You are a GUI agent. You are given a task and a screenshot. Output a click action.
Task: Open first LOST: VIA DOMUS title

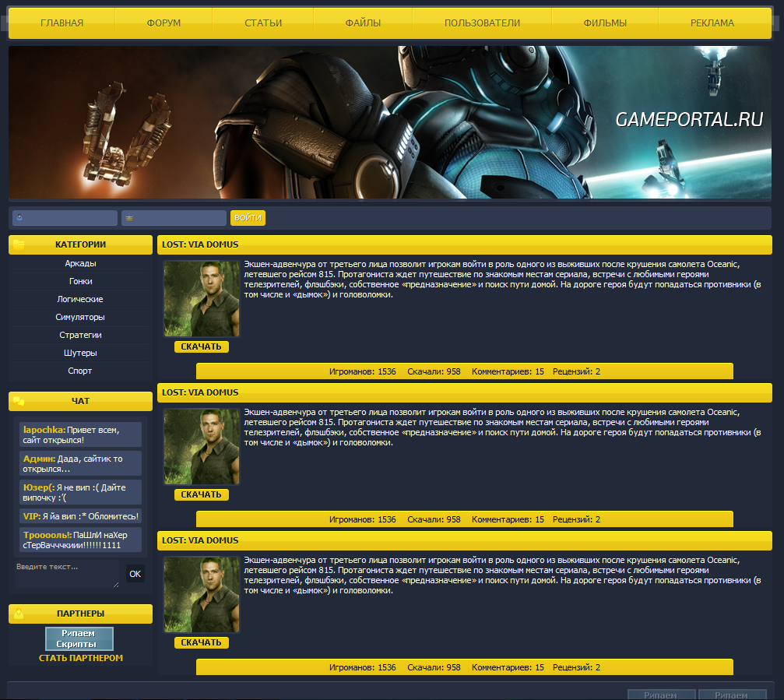pyautogui.click(x=200, y=244)
